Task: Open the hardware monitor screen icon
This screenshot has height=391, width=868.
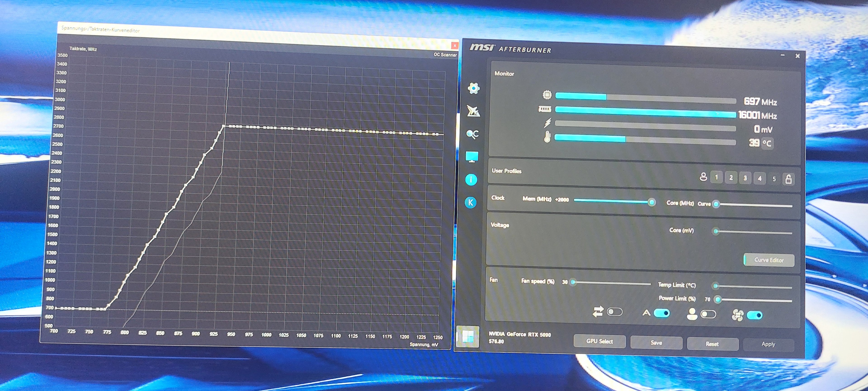Action: point(472,157)
